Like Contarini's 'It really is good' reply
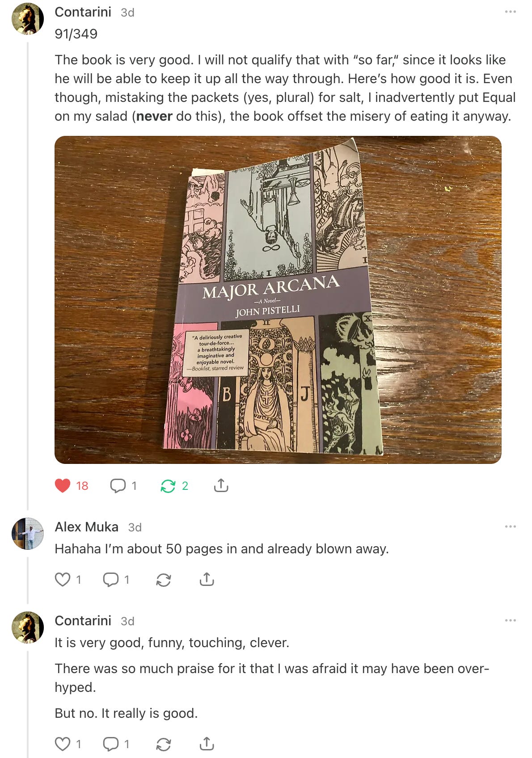This screenshot has height=758, width=532. pos(63,744)
